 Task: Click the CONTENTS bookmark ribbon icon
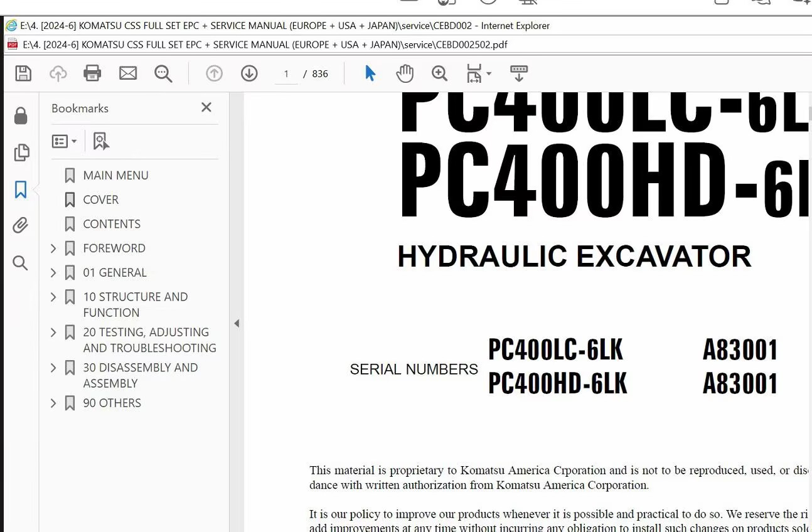pyautogui.click(x=70, y=225)
